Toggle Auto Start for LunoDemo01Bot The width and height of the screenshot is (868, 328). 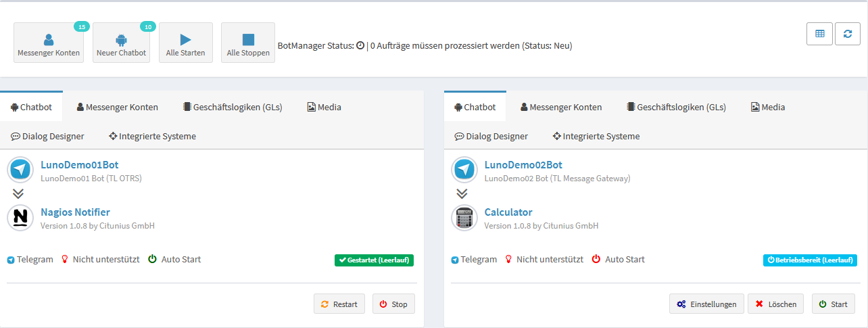coord(153,259)
